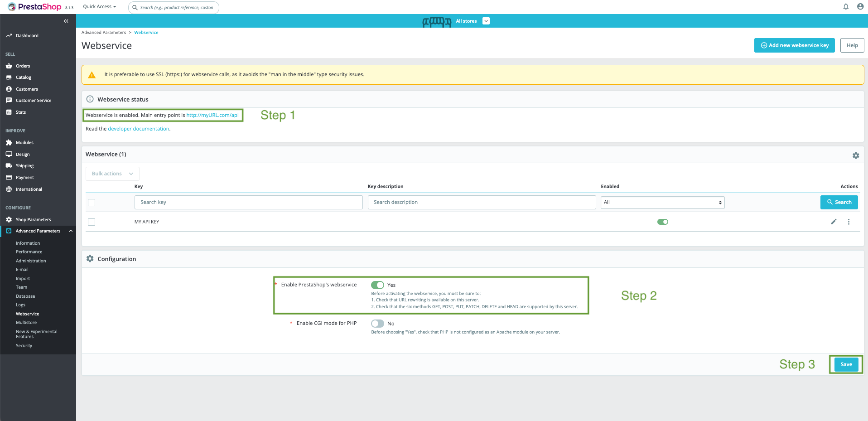Click the Webservice table settings gear icon

coord(856,155)
